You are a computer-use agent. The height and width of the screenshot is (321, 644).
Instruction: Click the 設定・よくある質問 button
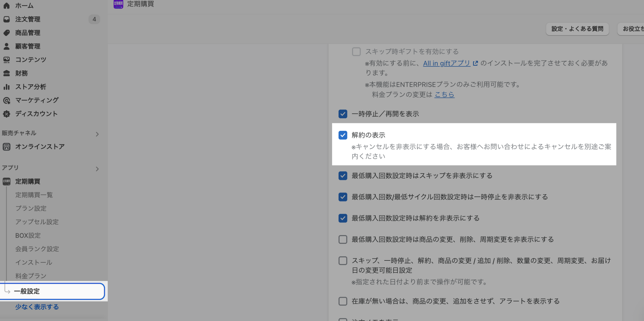577,29
